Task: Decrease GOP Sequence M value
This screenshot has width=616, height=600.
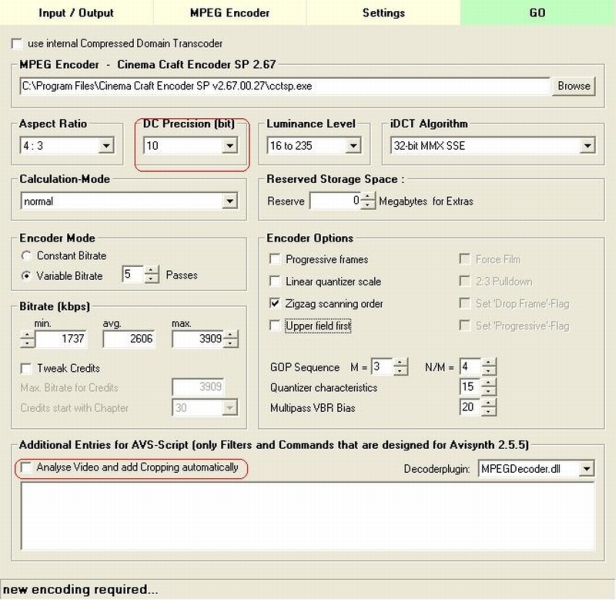Action: [400, 371]
